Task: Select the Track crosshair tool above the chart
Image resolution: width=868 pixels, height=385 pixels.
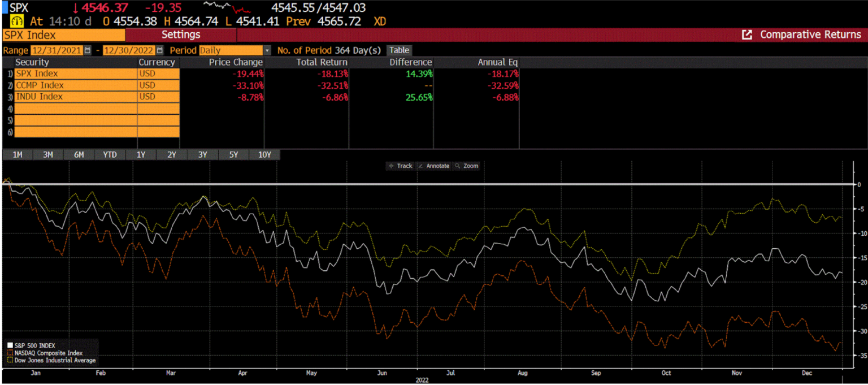Action: click(400, 166)
